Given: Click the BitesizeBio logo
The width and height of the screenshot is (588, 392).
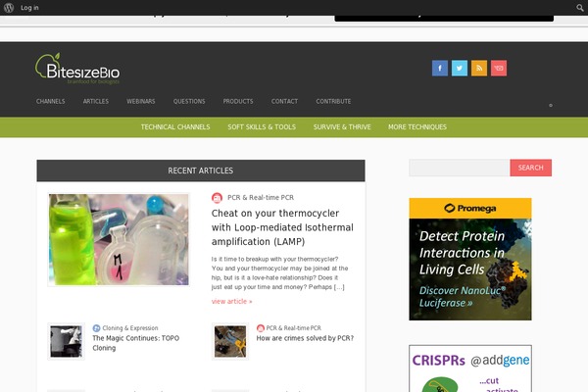Looking at the screenshot, I should pyautogui.click(x=77, y=69).
